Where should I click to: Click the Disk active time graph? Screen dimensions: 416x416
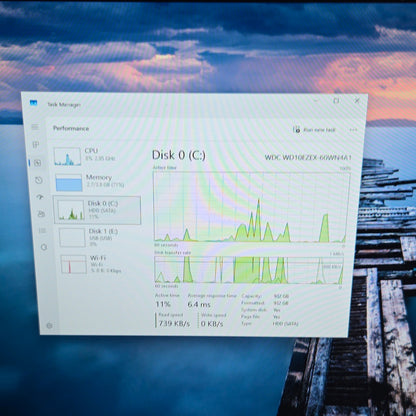pyautogui.click(x=251, y=207)
